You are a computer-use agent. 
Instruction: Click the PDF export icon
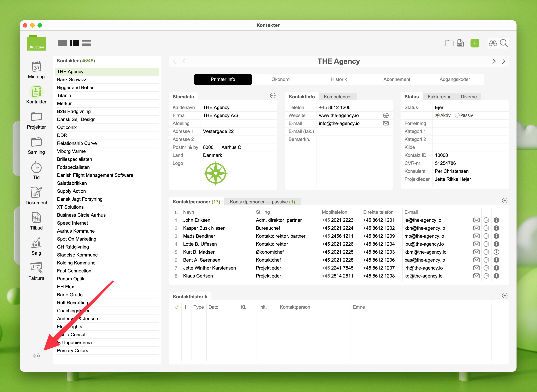[460, 43]
